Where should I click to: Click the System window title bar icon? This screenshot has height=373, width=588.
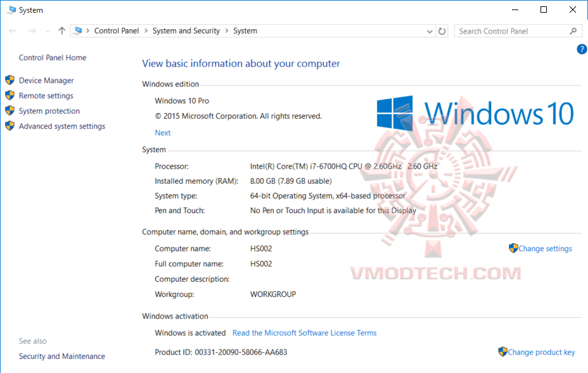pyautogui.click(x=11, y=10)
